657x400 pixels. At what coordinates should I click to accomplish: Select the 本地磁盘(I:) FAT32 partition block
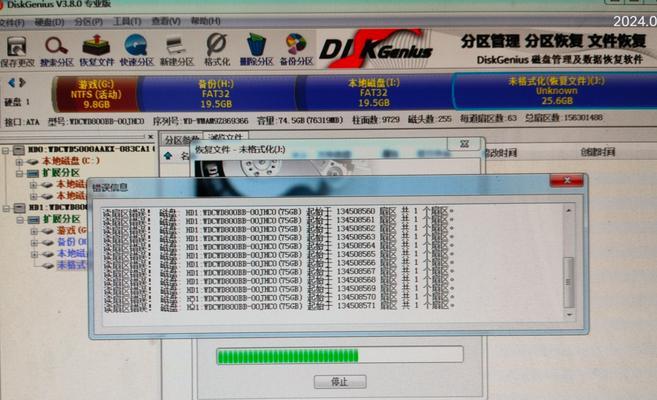(x=374, y=93)
